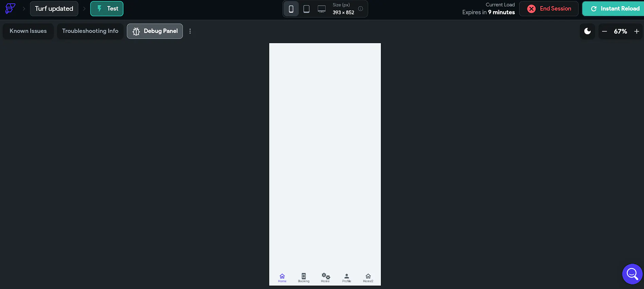Viewport: 644px width, 289px height.
Task: Click the Current Load label
Action: coord(500,5)
